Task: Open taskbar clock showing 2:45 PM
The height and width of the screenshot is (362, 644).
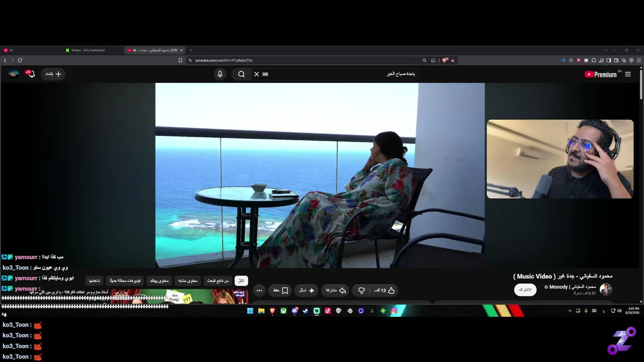Action: pyautogui.click(x=633, y=311)
